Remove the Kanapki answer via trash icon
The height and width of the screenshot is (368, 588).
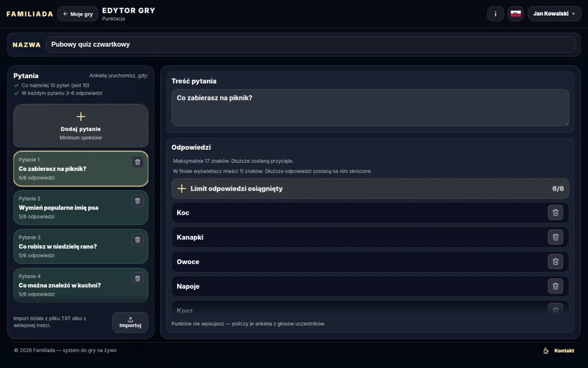(555, 237)
